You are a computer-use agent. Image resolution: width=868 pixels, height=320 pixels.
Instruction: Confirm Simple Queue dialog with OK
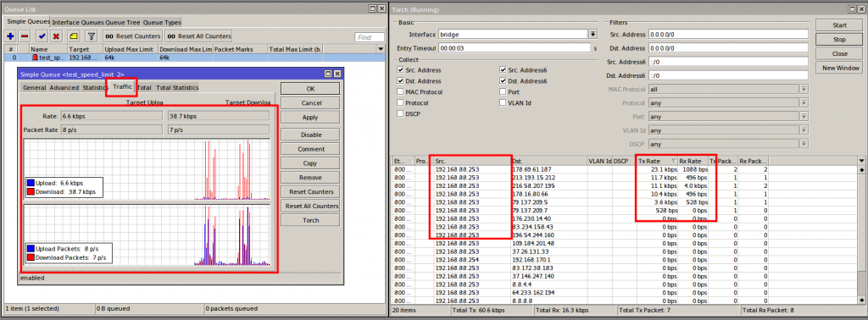coord(310,88)
